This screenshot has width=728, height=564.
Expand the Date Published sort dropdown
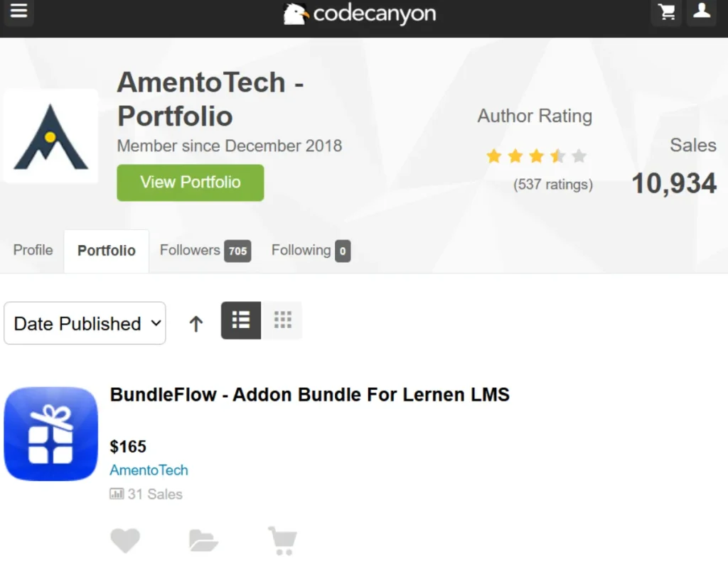click(x=85, y=323)
